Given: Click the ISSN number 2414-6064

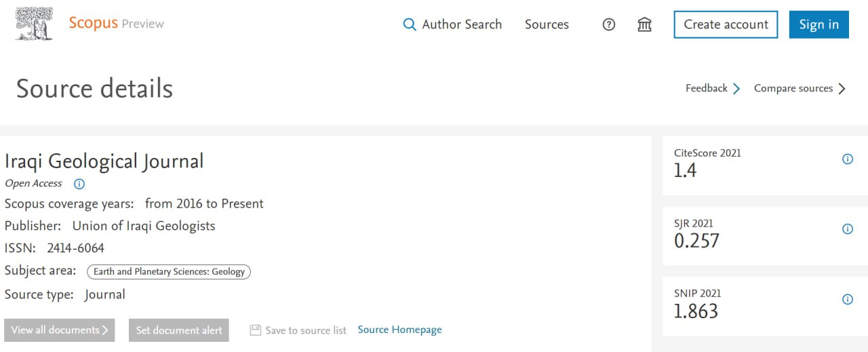Looking at the screenshot, I should click(75, 248).
